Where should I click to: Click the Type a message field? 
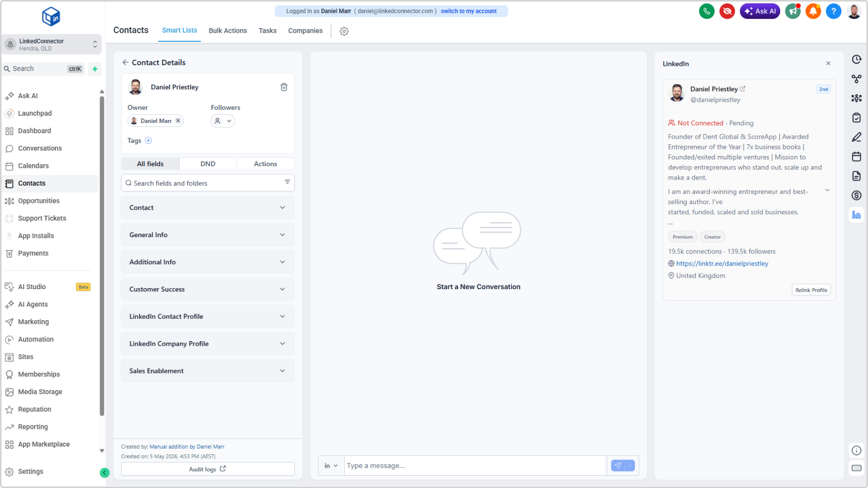[x=475, y=466]
